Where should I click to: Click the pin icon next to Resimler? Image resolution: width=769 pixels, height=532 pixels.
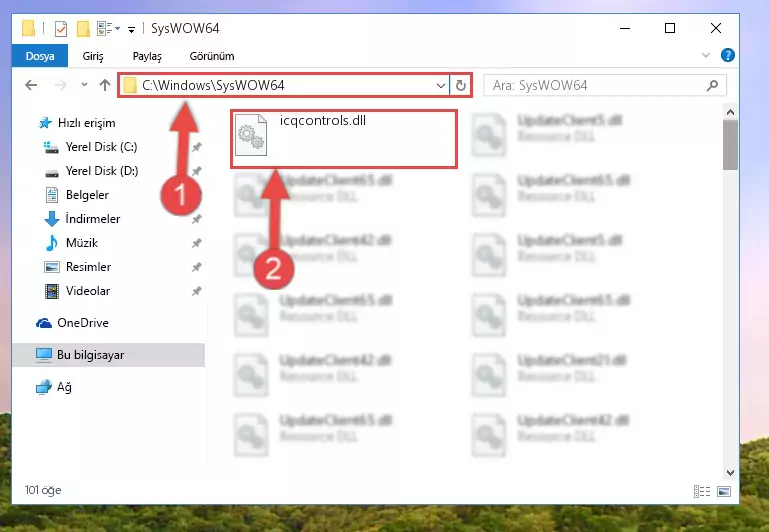click(x=197, y=267)
